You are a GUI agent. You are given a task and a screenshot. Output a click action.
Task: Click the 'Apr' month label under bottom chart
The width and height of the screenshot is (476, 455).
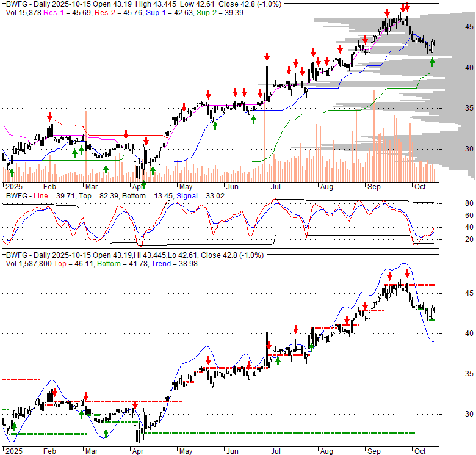tap(138, 451)
